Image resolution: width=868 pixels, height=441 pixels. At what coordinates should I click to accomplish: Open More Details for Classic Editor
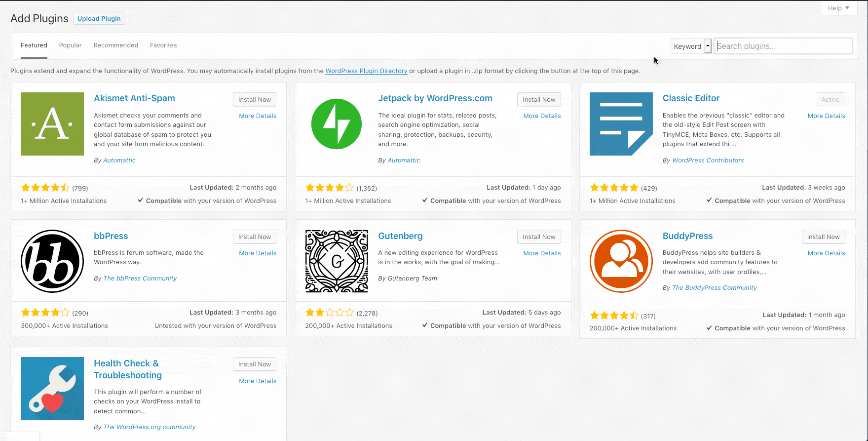tap(827, 116)
